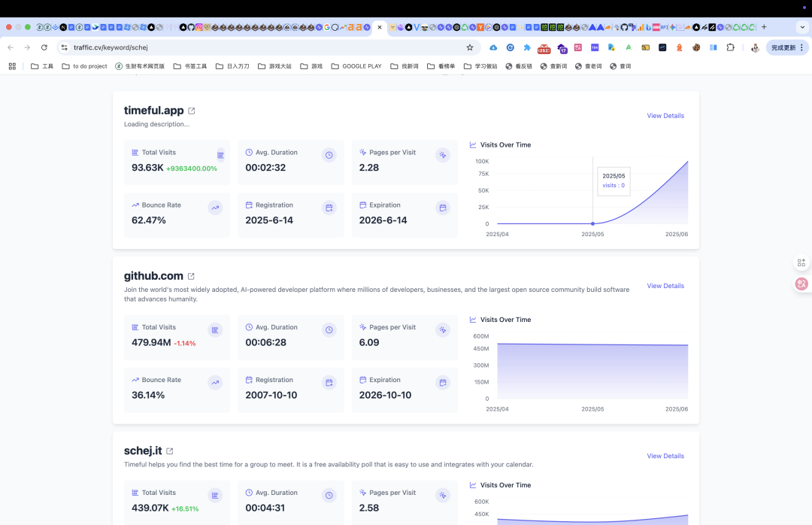This screenshot has width=812, height=525.
Task: Click timeful.app Bounce Rate trend icon
Action: 215,208
